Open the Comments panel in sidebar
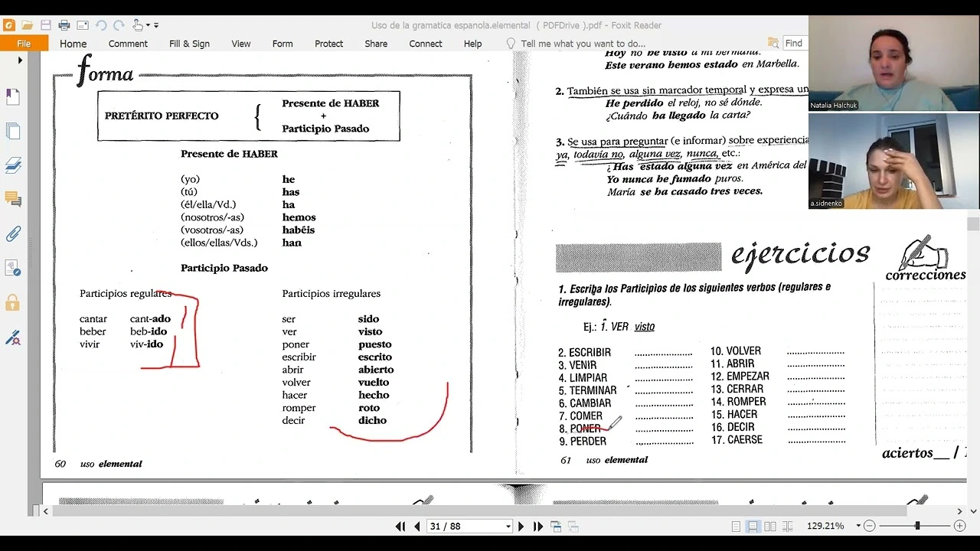Viewport: 980px width, 551px height. pyautogui.click(x=13, y=199)
